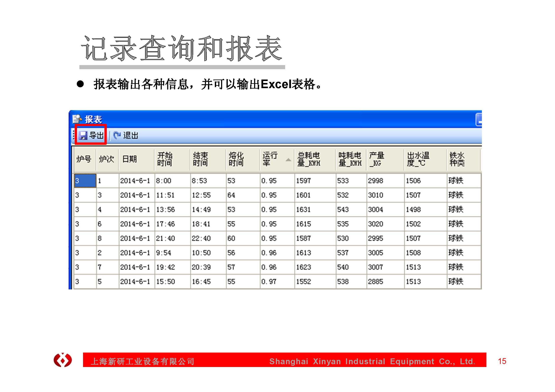
Task: Select the start time cell 15:50
Action: (x=173, y=282)
